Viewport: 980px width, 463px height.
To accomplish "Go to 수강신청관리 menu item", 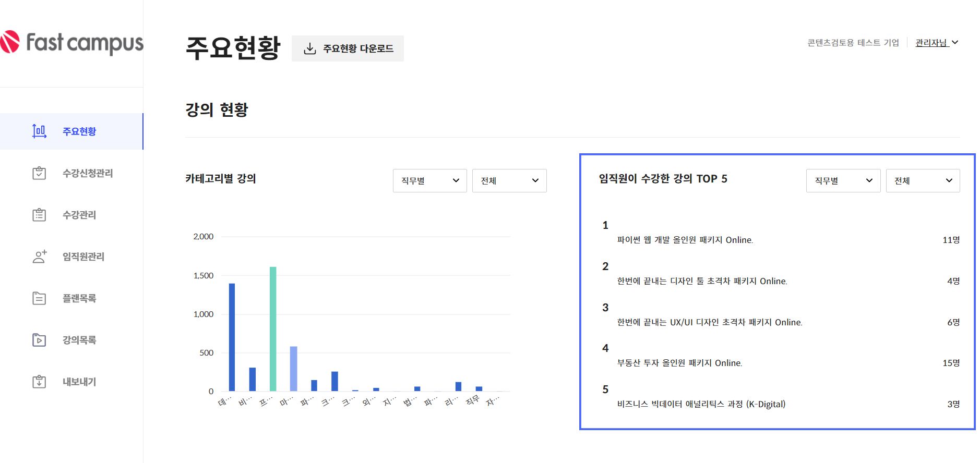I will 88,173.
